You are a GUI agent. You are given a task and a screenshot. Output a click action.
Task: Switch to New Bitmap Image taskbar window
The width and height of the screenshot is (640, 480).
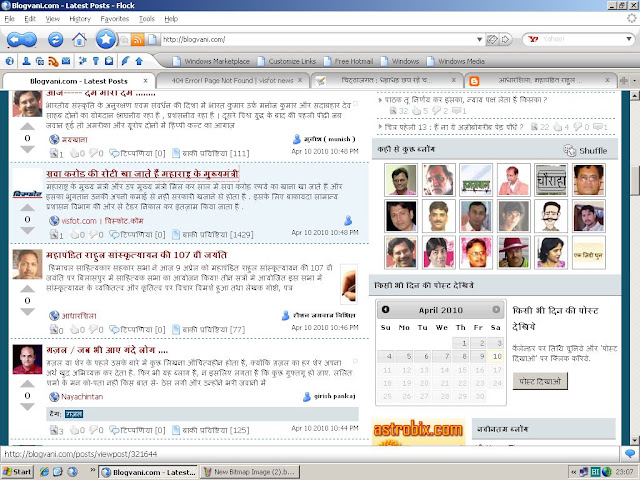(250, 472)
